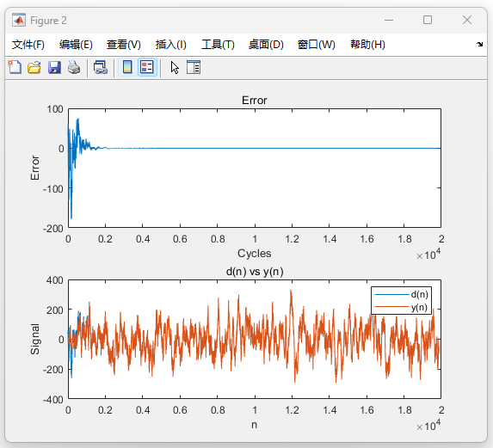Expand the 工具(T) menu

pos(218,45)
